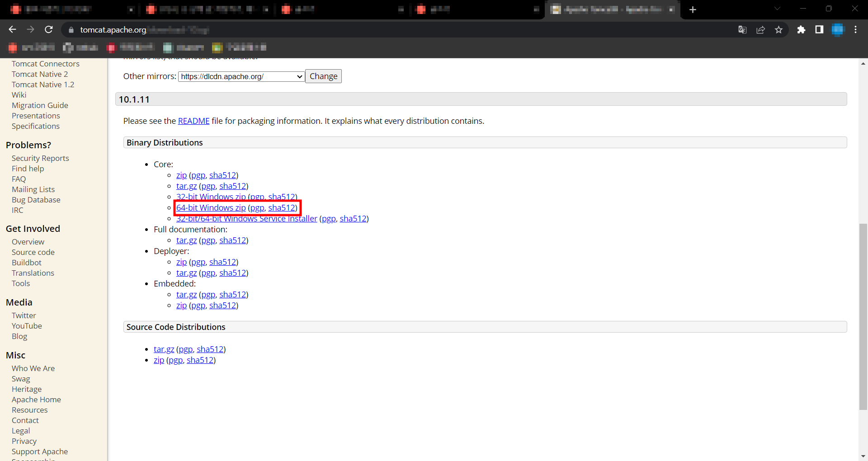Switch to the fourth browser tab
The image size is (868, 461).
(477, 9)
